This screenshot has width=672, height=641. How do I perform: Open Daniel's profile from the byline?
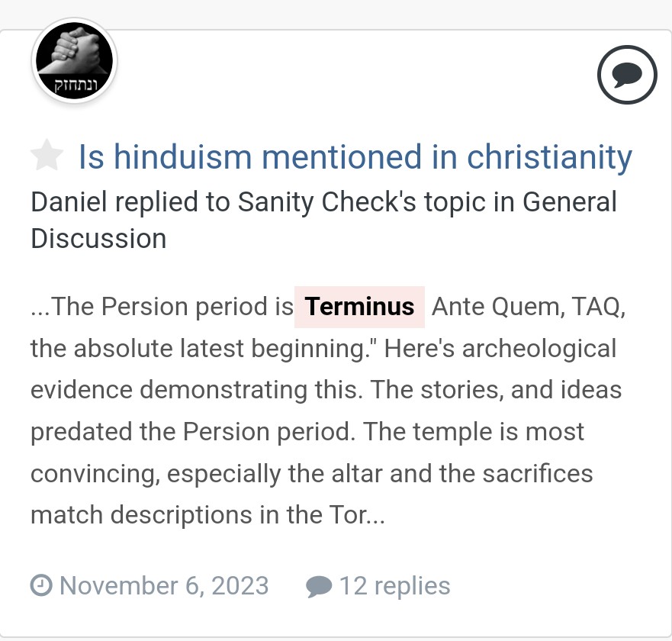(69, 201)
